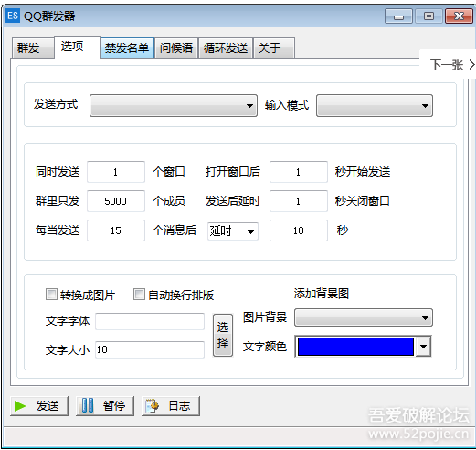Select the 群发 tab
Image resolution: width=476 pixels, height=450 pixels.
click(33, 48)
